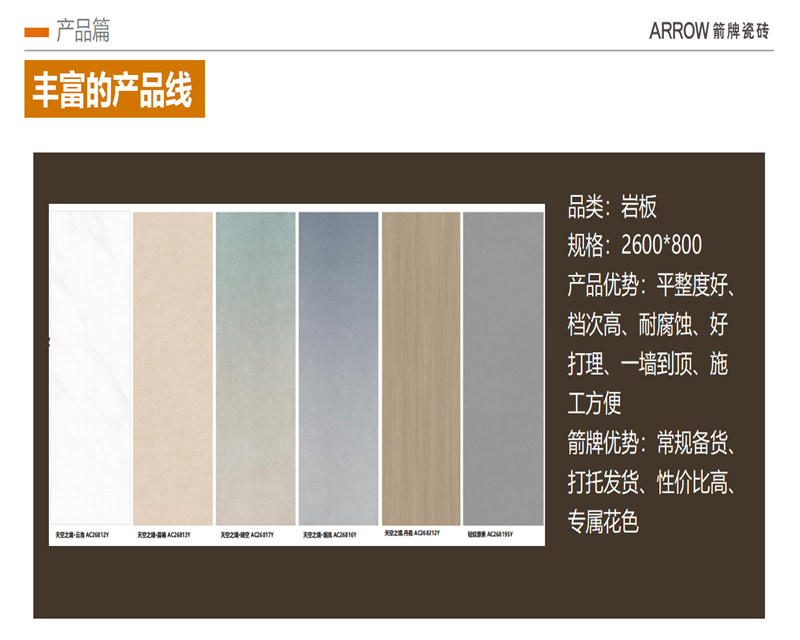Click the AC26817Y caption under green slab
This screenshot has height=640, width=800.
tap(246, 537)
